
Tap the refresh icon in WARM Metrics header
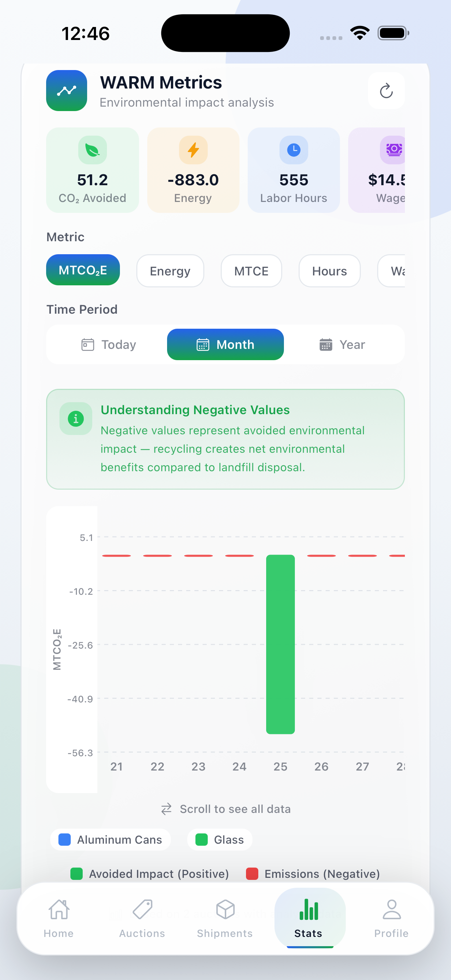[386, 91]
